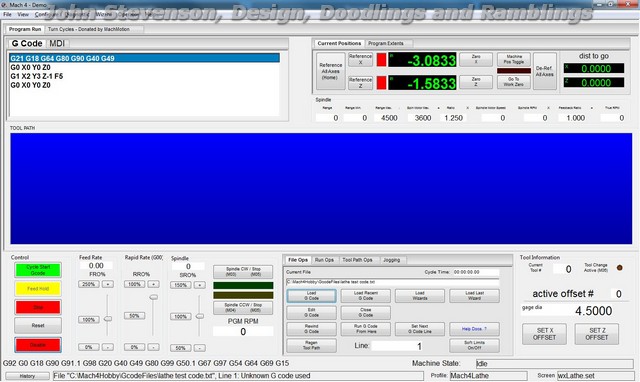Click Load Last Wizard button
640x382 pixels.
coord(474,296)
